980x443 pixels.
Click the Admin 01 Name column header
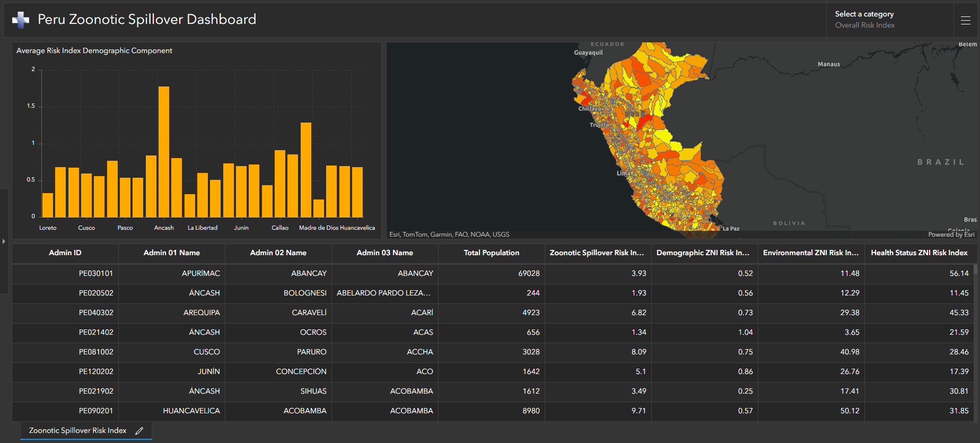pos(171,253)
